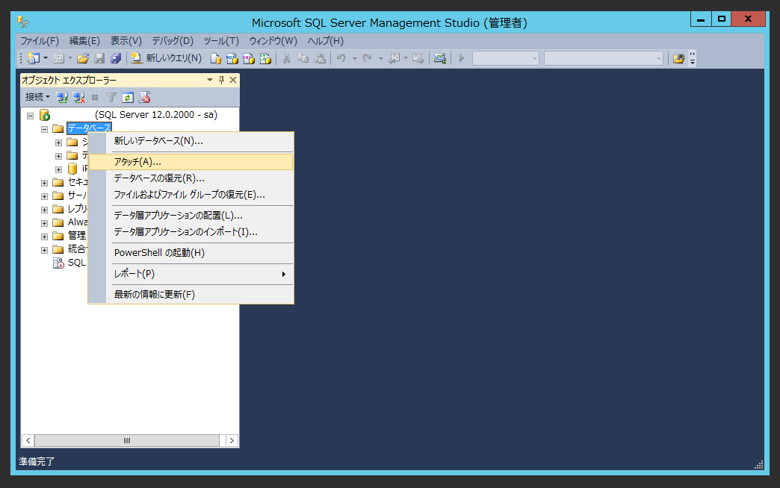Image resolution: width=780 pixels, height=488 pixels.
Task: Expand the セキュ folder node
Action: click(44, 183)
